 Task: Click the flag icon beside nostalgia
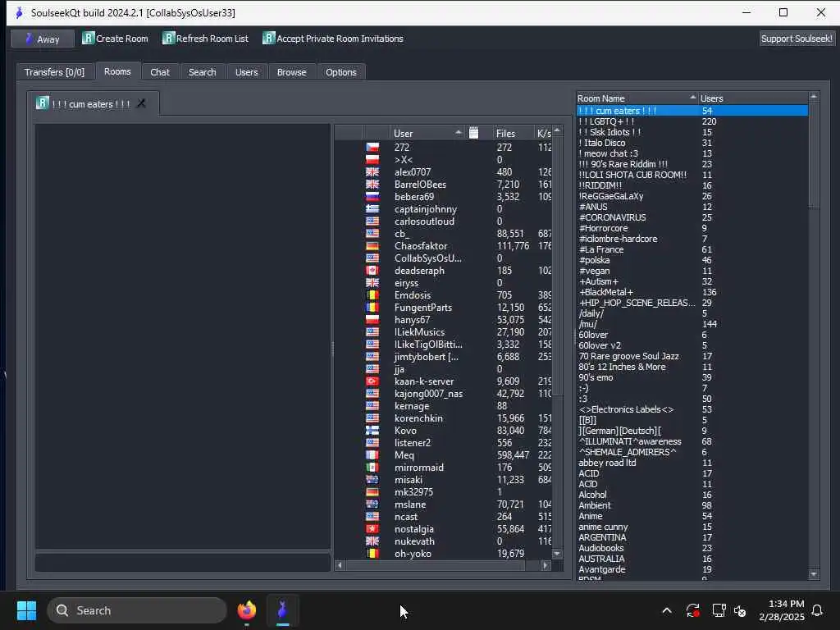click(372, 529)
